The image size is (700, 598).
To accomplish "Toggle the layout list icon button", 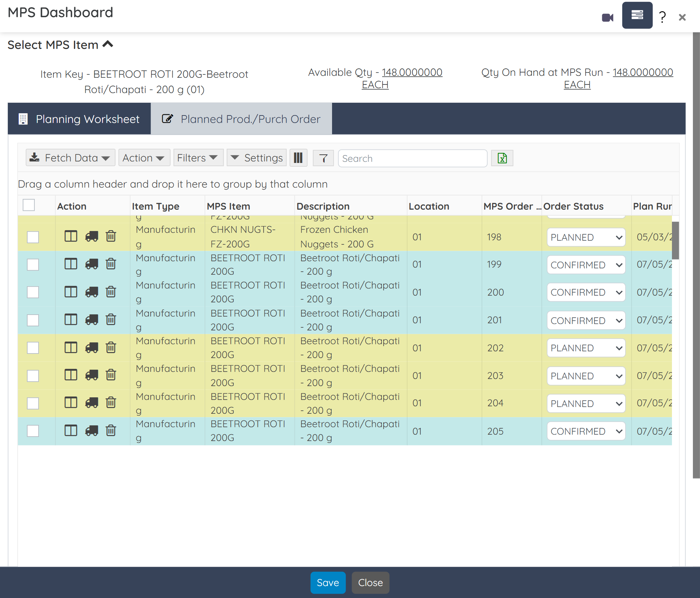I will 637,15.
